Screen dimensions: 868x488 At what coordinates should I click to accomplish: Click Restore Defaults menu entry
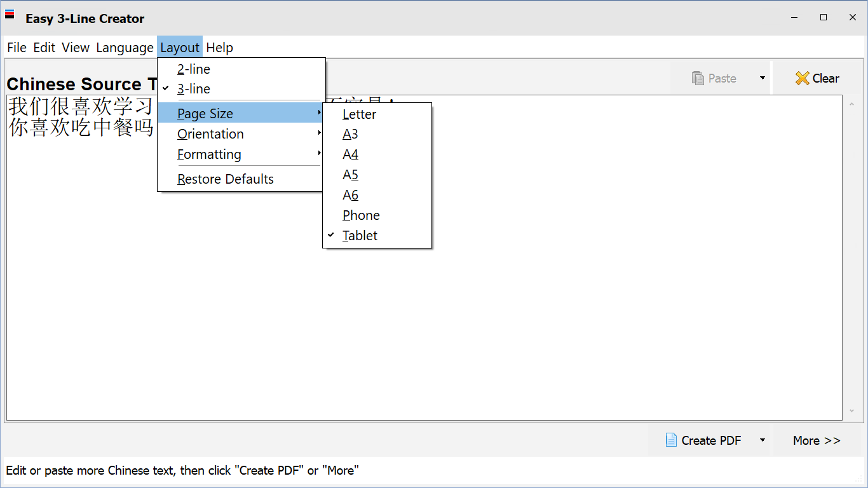click(226, 179)
